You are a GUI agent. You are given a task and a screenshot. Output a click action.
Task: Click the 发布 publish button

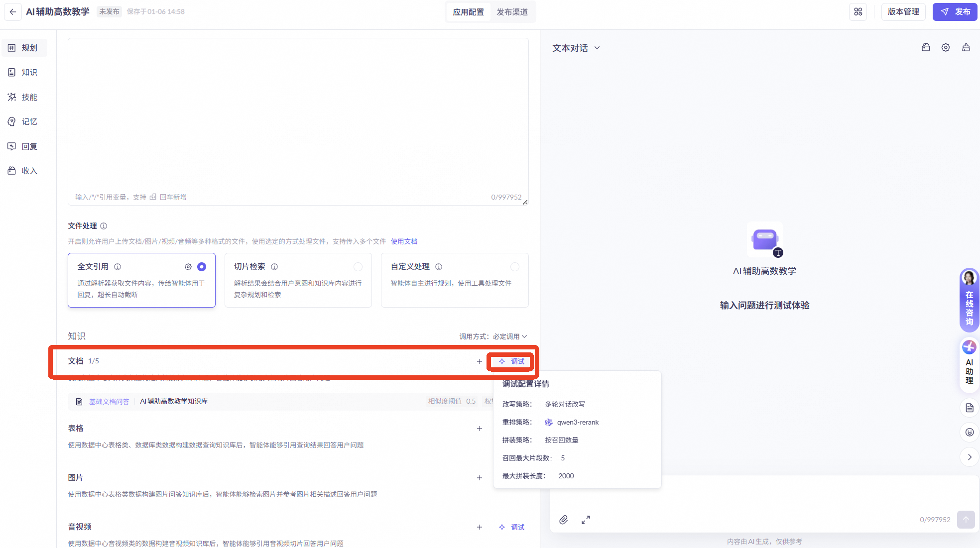955,12
